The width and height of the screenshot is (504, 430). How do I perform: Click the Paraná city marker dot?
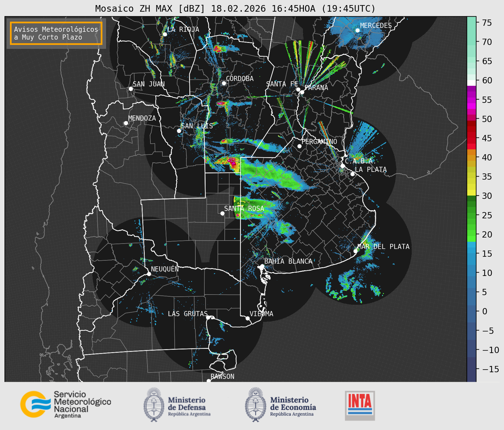pos(302,92)
